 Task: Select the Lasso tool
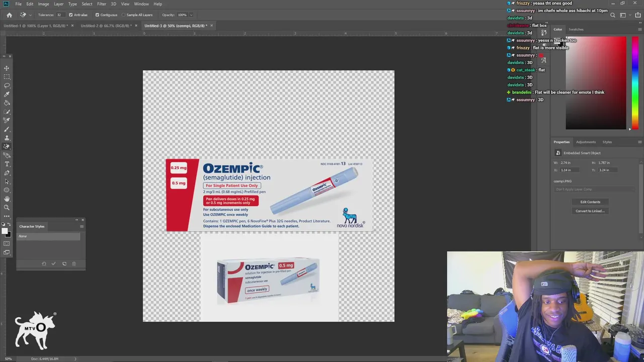(7, 85)
